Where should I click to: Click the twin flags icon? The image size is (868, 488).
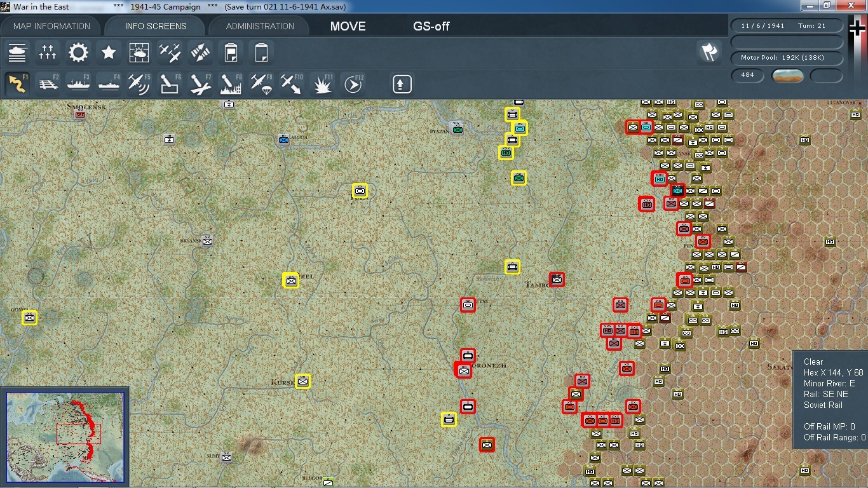tap(709, 53)
